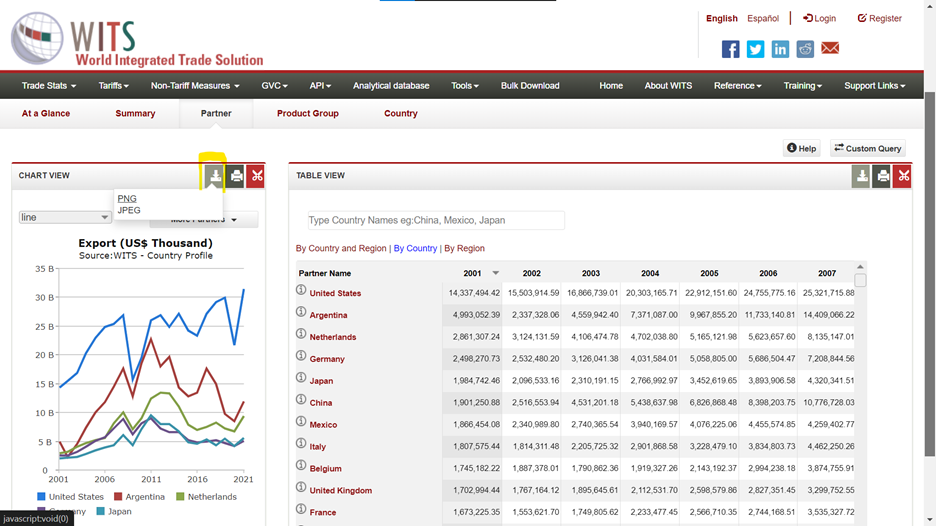936x526 pixels.
Task: Open info icon beside Italy row
Action: [301, 444]
